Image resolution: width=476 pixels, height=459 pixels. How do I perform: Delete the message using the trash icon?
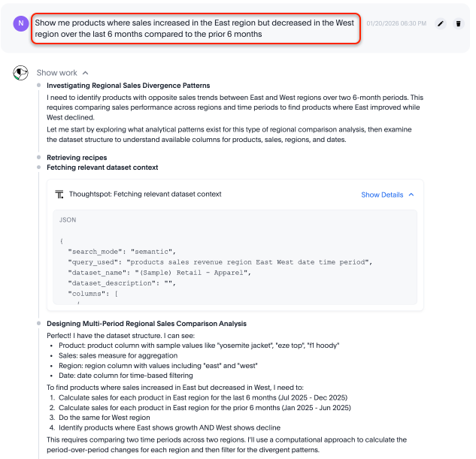[x=459, y=24]
